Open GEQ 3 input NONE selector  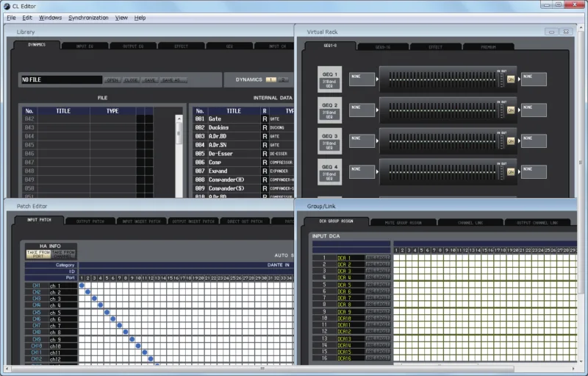click(362, 141)
